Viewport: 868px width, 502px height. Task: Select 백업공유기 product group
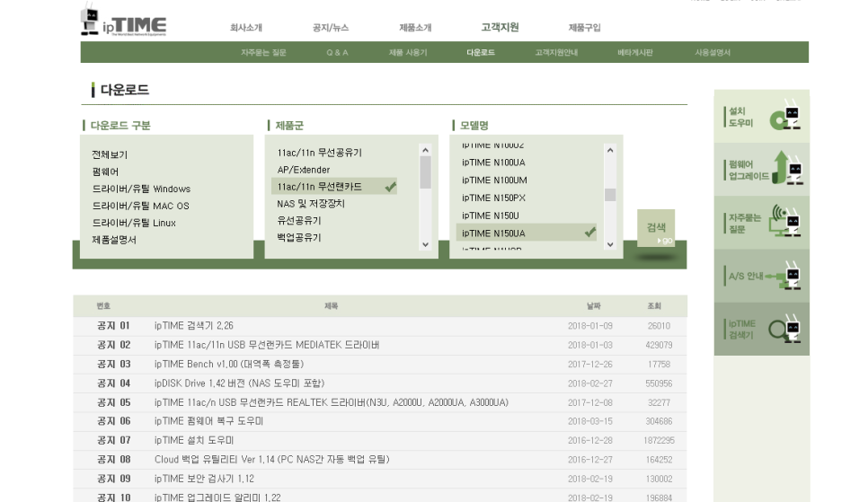pos(299,237)
